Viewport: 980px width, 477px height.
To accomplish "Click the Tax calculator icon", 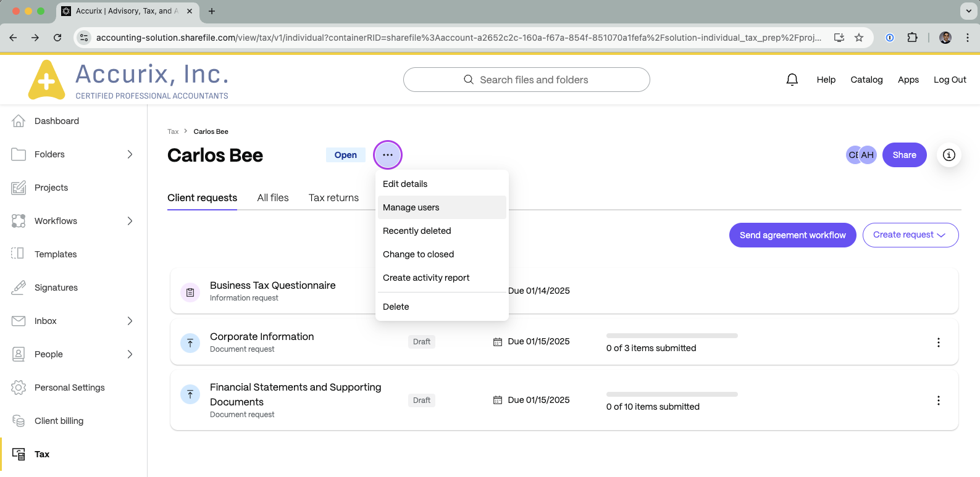I will click(19, 454).
